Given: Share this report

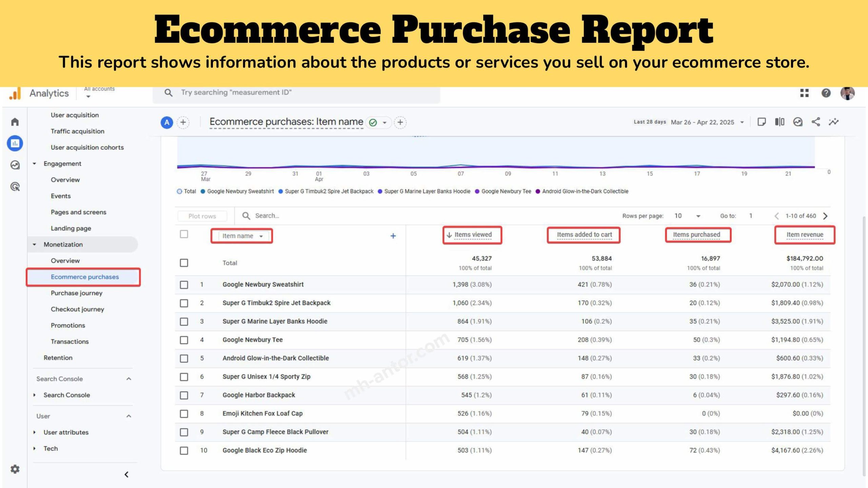Looking at the screenshot, I should click(816, 122).
